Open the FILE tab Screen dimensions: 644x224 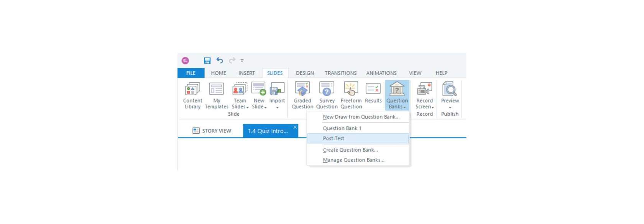[191, 73]
